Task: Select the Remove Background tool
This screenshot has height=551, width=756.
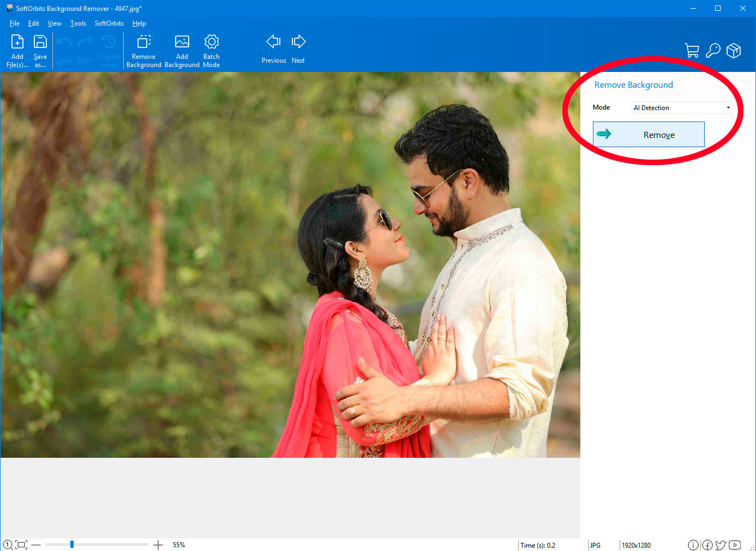Action: point(143,49)
